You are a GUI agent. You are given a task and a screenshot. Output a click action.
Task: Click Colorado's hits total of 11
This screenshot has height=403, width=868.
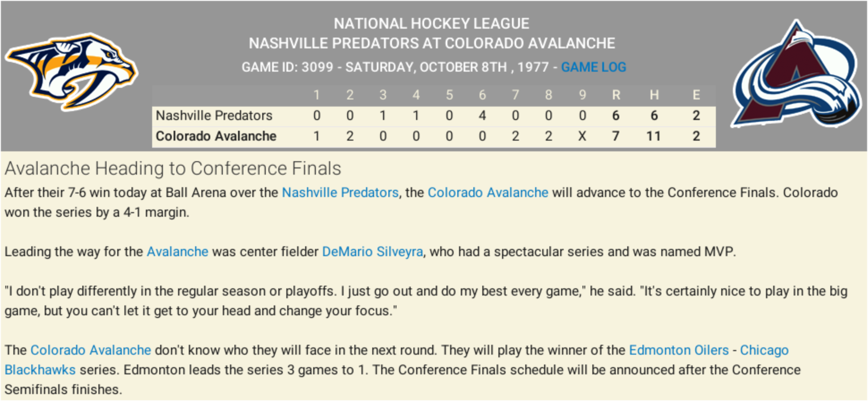coord(653,136)
